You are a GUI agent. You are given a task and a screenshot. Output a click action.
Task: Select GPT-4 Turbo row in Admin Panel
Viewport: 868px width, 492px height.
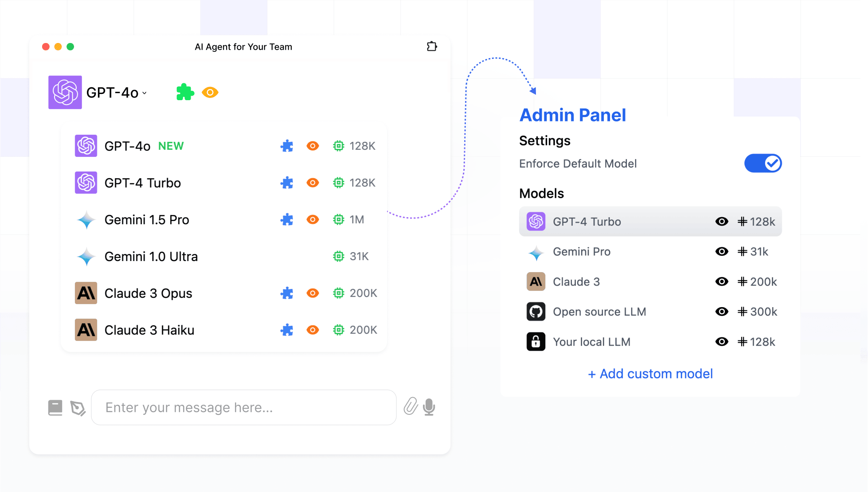(650, 221)
